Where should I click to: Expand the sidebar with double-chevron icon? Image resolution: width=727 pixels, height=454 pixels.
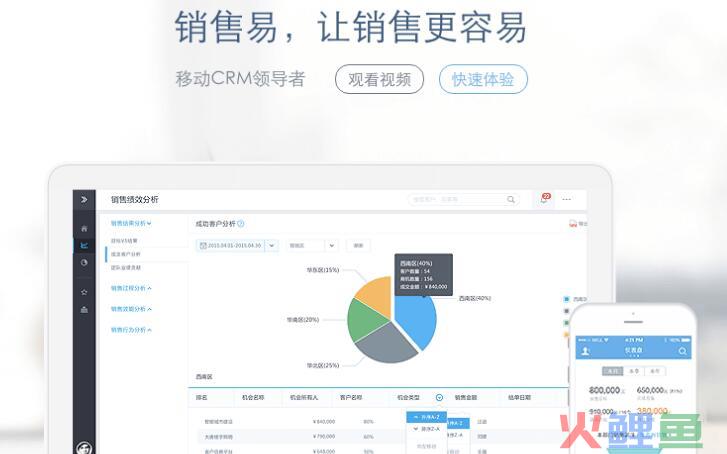(x=84, y=199)
